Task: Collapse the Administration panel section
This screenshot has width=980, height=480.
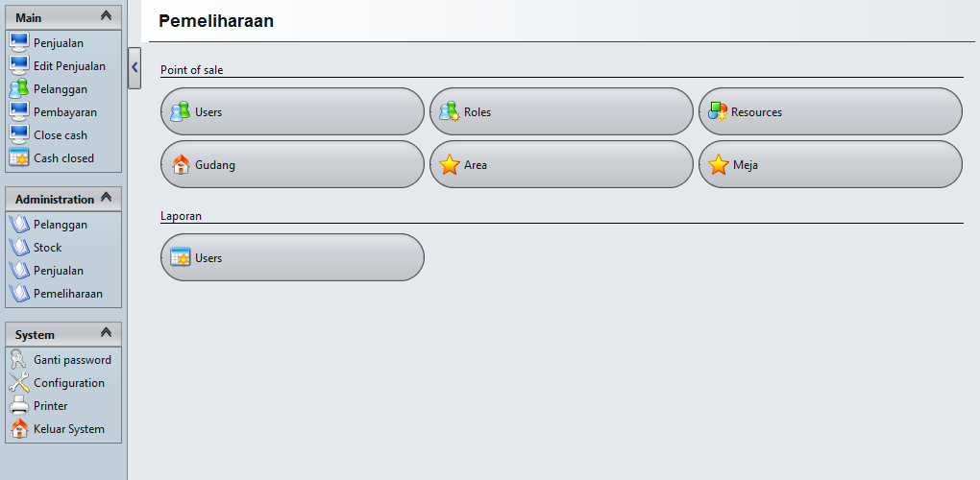Action: coord(106,199)
